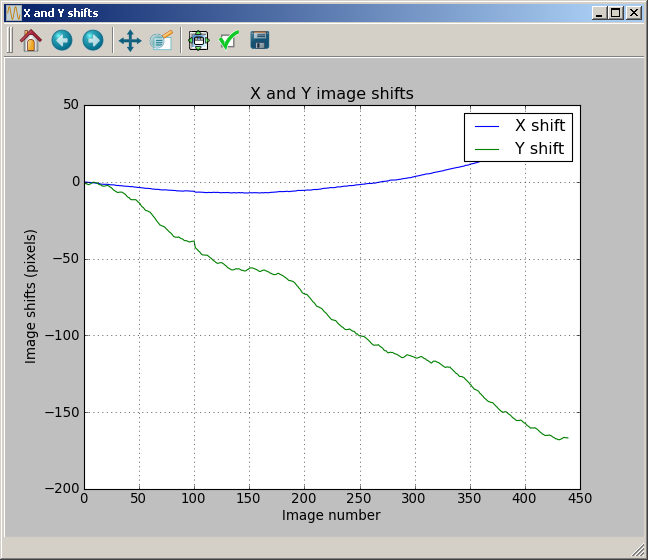Reset the plot with the Home icon
The image size is (648, 560).
[x=31, y=41]
